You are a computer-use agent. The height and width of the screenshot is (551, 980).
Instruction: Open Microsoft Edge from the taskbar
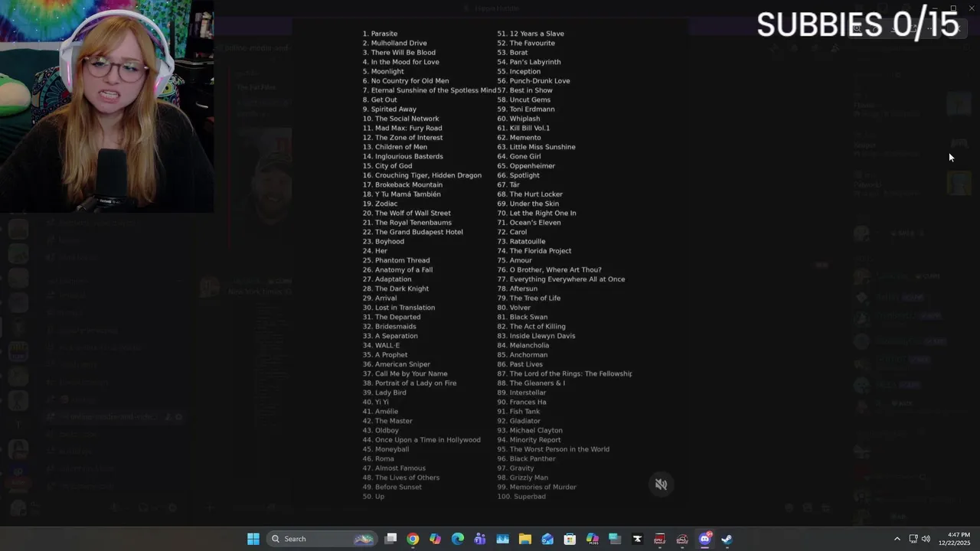click(x=458, y=539)
